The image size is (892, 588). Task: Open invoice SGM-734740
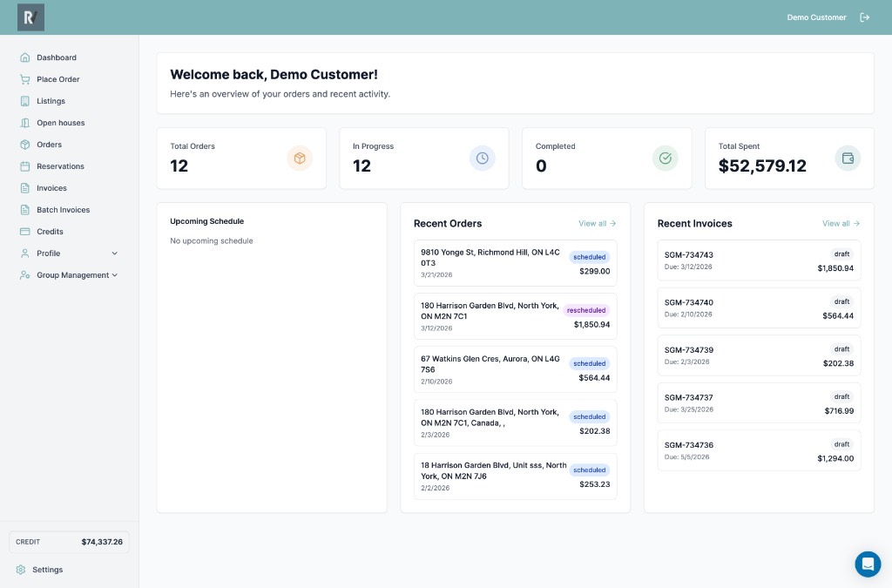(x=759, y=308)
